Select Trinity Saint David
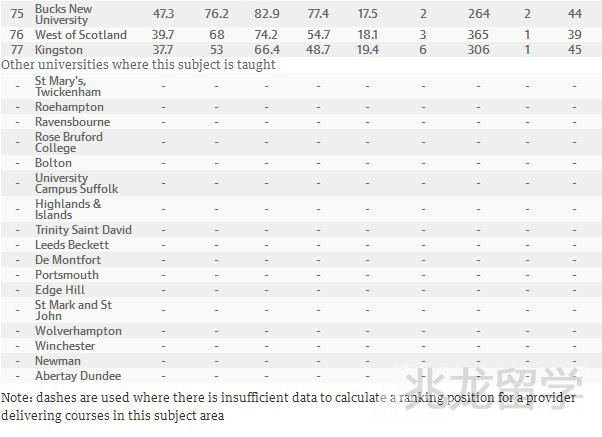Screen dimensions: 602x437 click(x=83, y=230)
